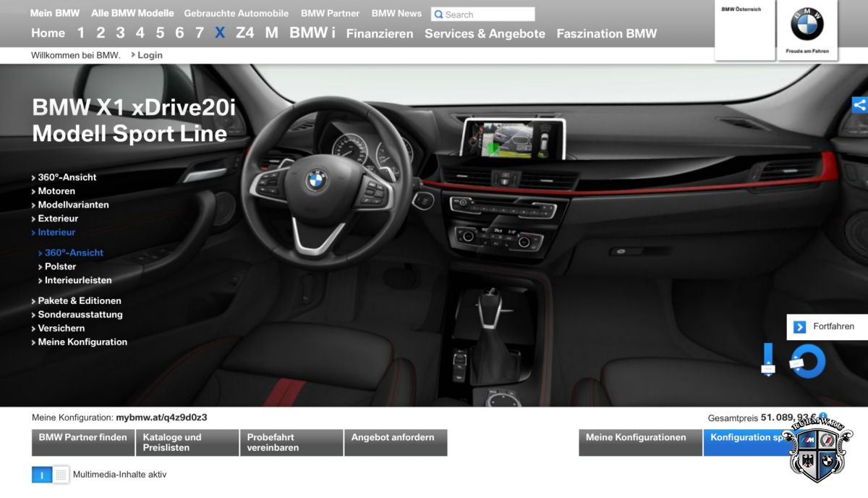
Task: Select the 2 series nav item
Action: [101, 33]
